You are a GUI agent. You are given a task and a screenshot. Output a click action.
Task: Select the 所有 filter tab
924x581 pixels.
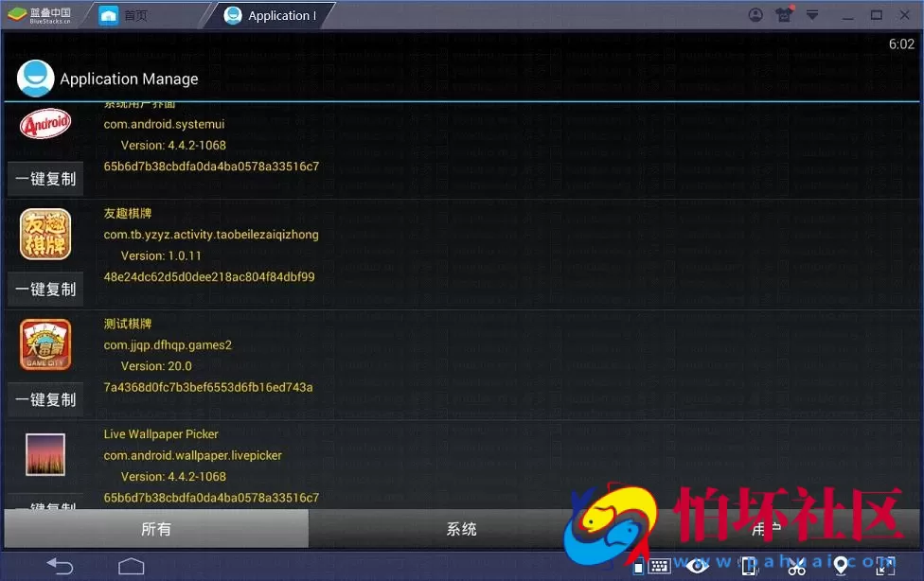pyautogui.click(x=156, y=529)
